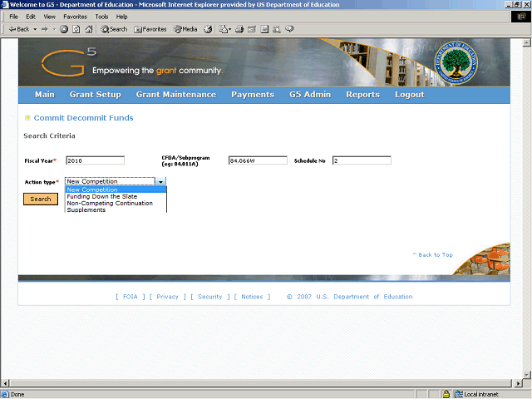Open the Payments navigation tab
532x399 pixels.
[253, 95]
